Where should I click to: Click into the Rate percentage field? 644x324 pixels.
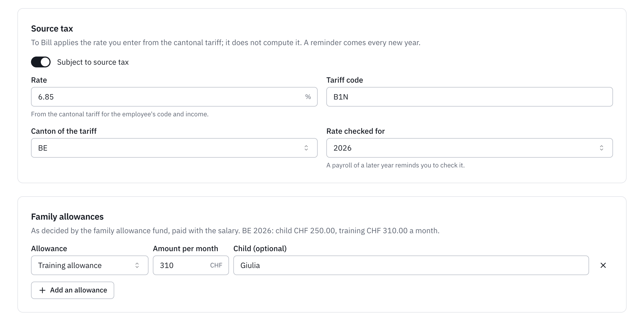pos(174,97)
